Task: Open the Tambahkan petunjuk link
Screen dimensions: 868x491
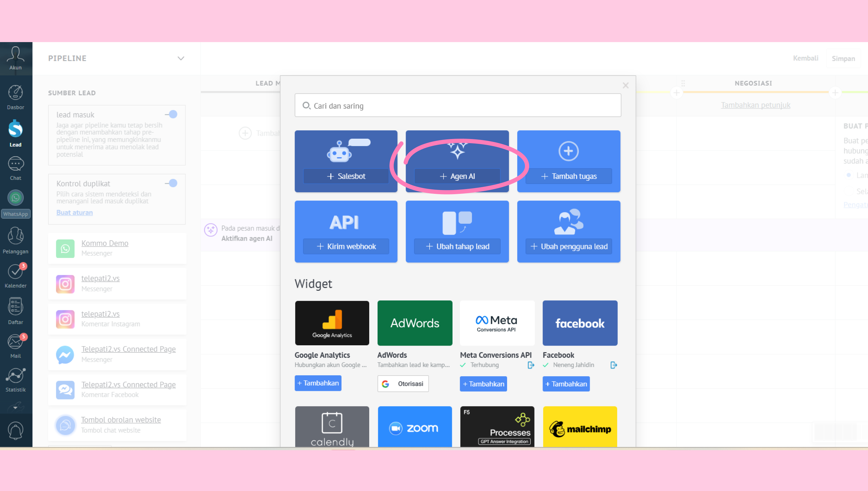Action: coord(756,105)
